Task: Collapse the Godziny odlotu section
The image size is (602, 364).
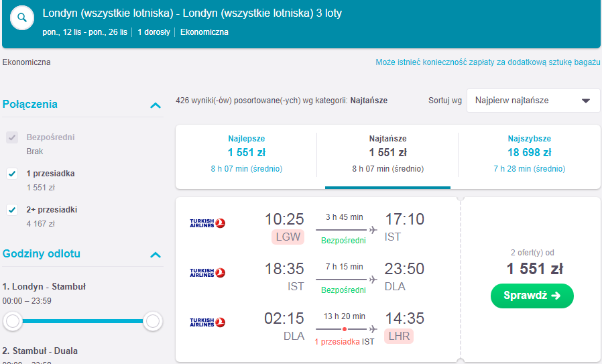Action: (155, 255)
